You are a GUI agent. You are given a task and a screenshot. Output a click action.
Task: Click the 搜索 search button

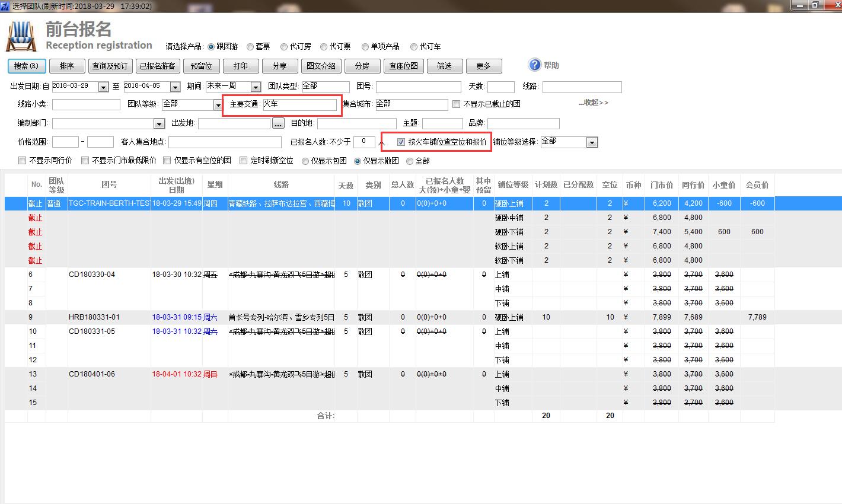27,66
